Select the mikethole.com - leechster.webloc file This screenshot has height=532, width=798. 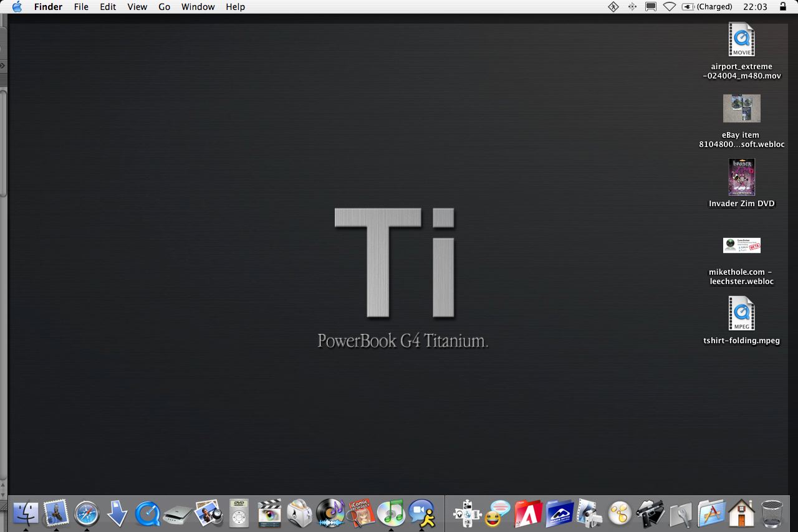[x=742, y=261]
